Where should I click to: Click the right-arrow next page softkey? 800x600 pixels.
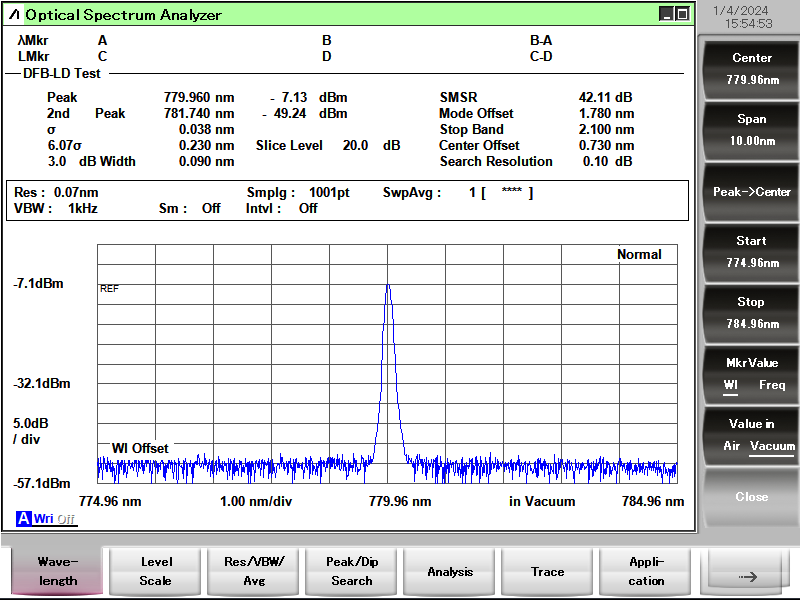747,571
